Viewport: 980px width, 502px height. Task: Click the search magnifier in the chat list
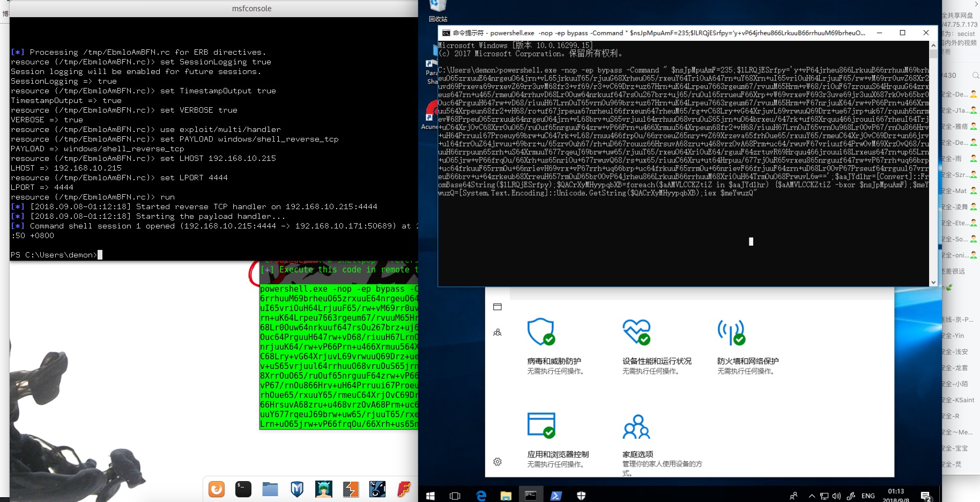(975, 76)
